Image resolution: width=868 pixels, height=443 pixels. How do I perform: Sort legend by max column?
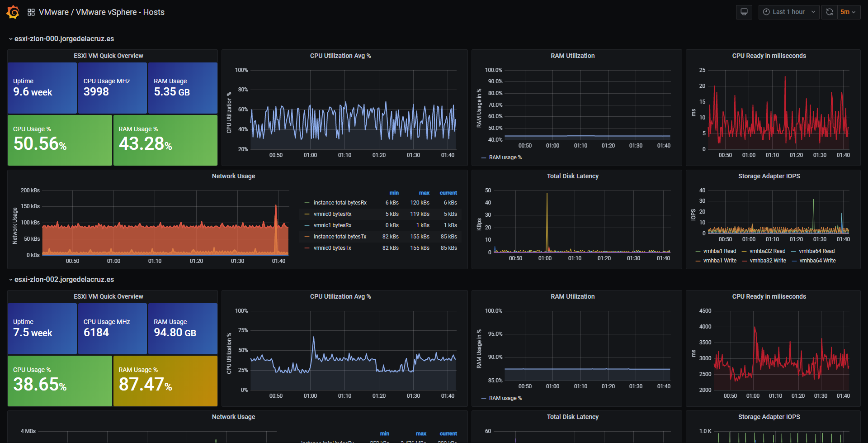click(x=424, y=193)
